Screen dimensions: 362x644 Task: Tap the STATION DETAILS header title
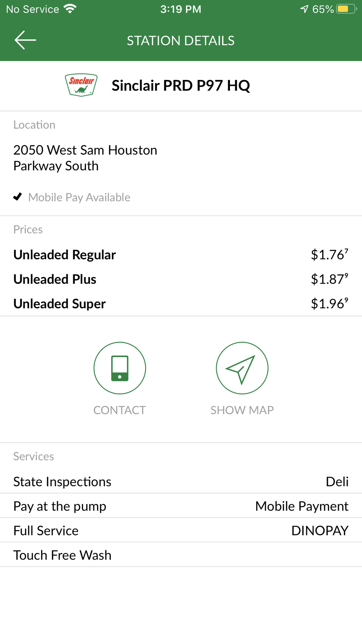pos(181,40)
